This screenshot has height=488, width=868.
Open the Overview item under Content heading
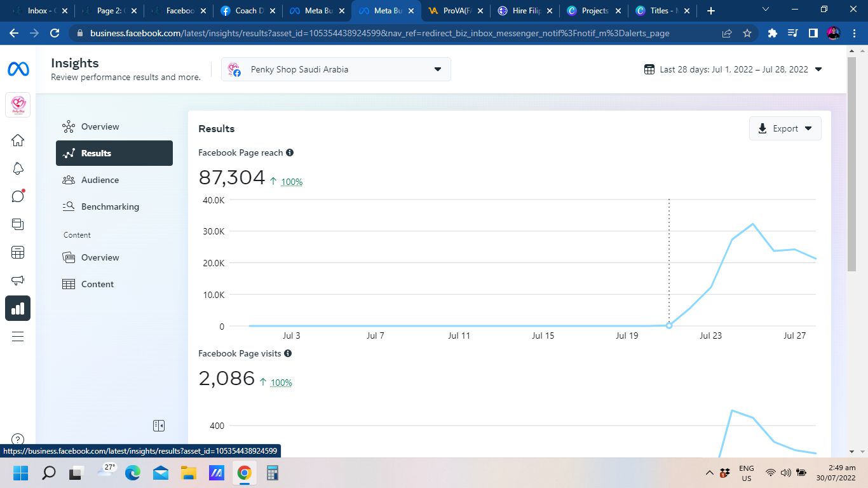point(114,257)
